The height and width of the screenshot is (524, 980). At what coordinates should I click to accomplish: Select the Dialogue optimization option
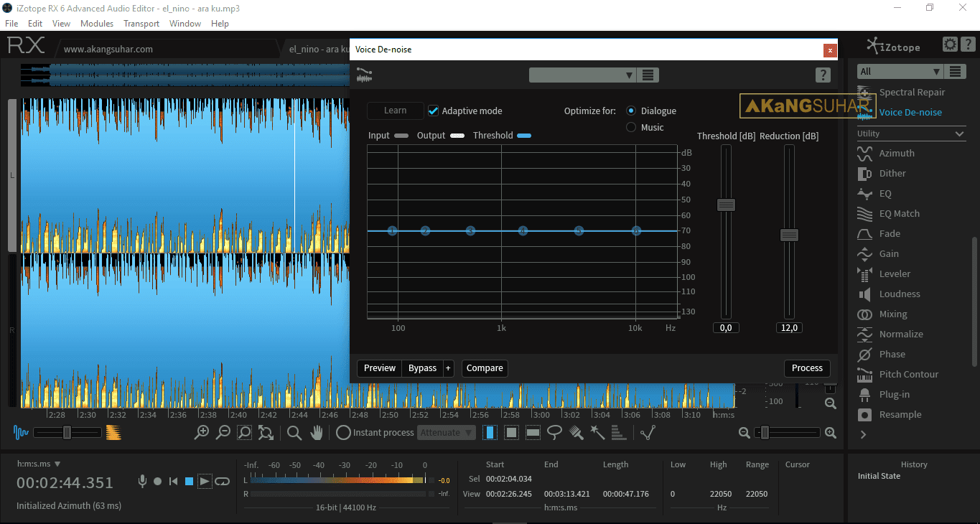click(631, 111)
